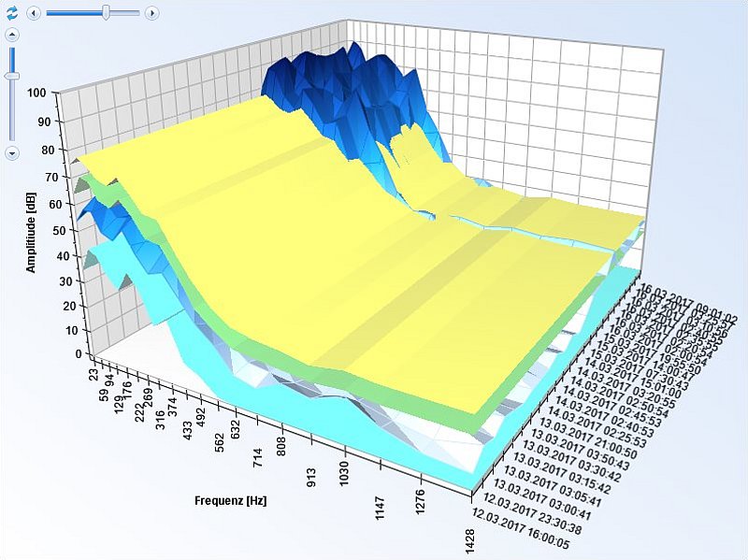Image resolution: width=748 pixels, height=560 pixels.
Task: Click the Amplitude [dB] axis title
Action: (x=32, y=233)
